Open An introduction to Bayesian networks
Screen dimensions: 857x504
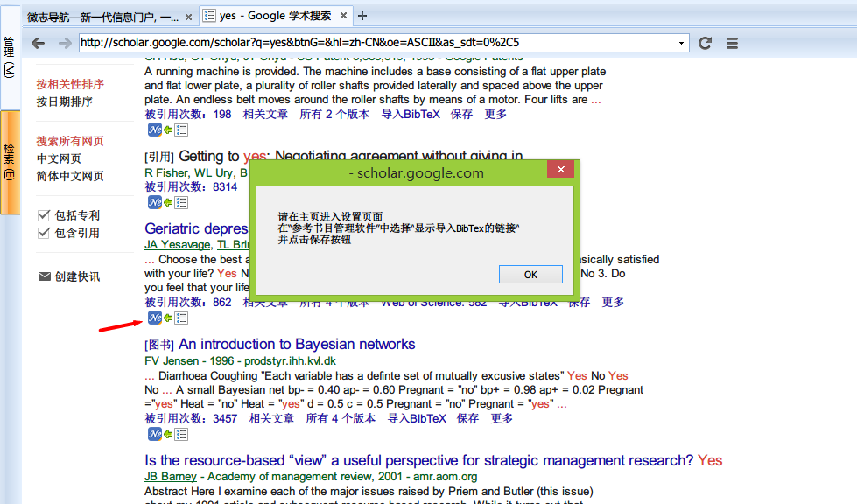tap(297, 345)
